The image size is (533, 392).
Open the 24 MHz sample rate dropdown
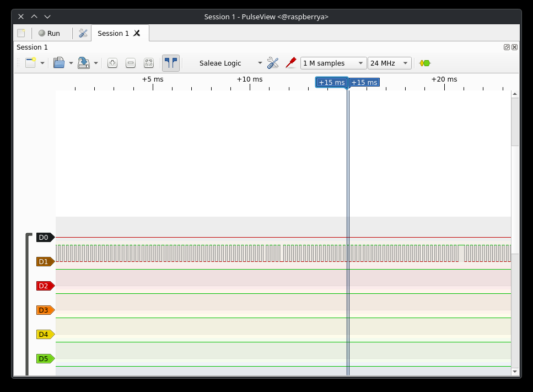(x=389, y=63)
